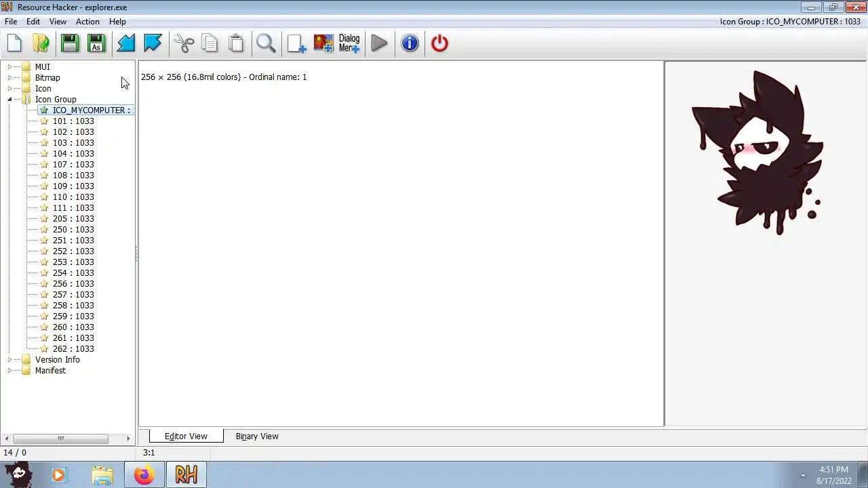
Task: Click the blue up-left arrow toolbar icon
Action: 153,43
